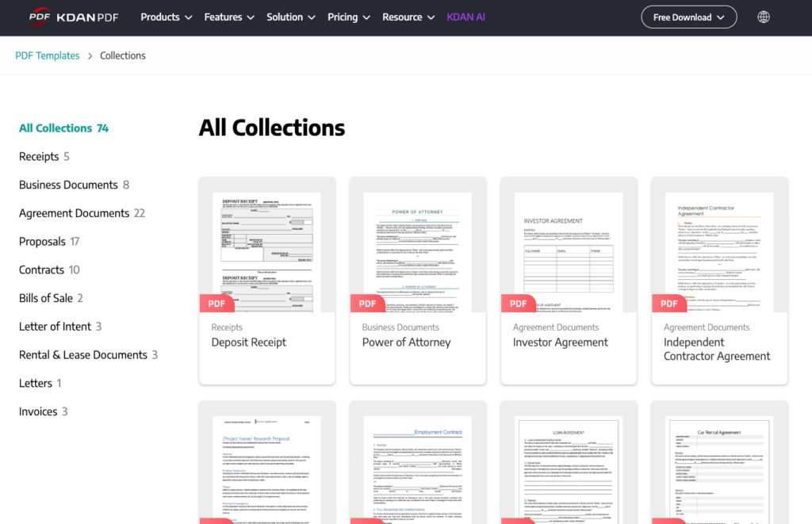812x524 pixels.
Task: Click Business Documents label on Power of Attorney card
Action: point(400,327)
